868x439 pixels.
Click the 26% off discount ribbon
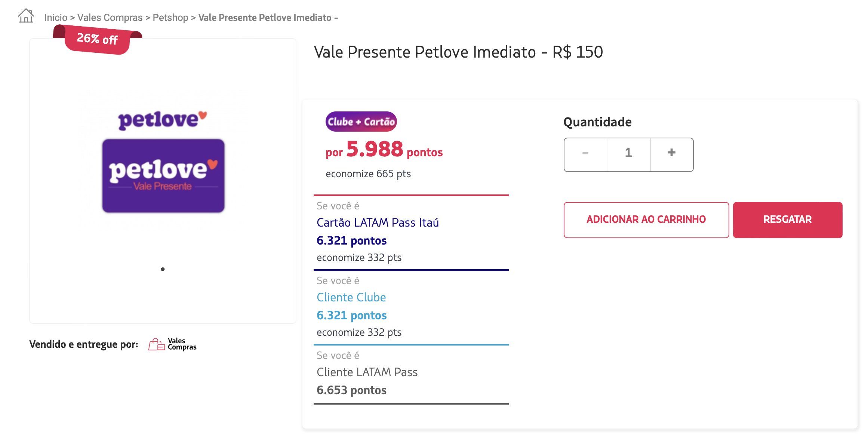pyautogui.click(x=97, y=39)
